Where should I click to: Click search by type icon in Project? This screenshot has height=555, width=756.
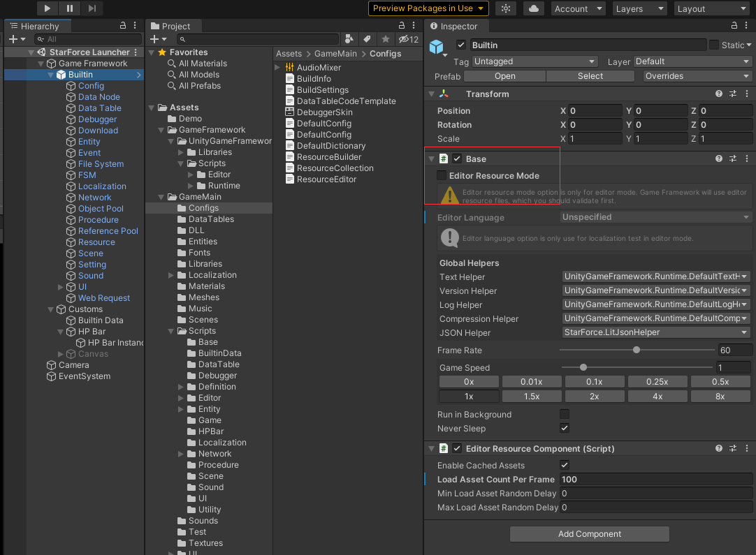[x=349, y=39]
